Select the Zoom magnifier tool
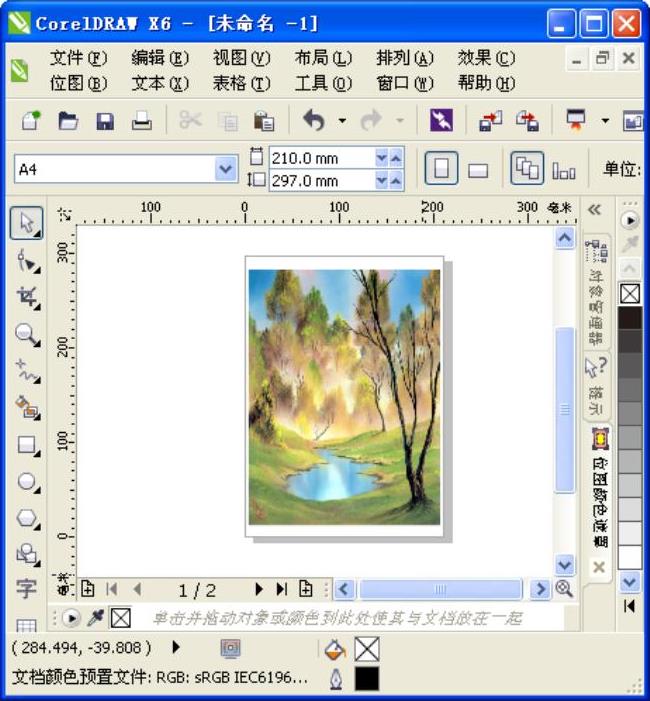The height and width of the screenshot is (701, 650). coord(28,334)
